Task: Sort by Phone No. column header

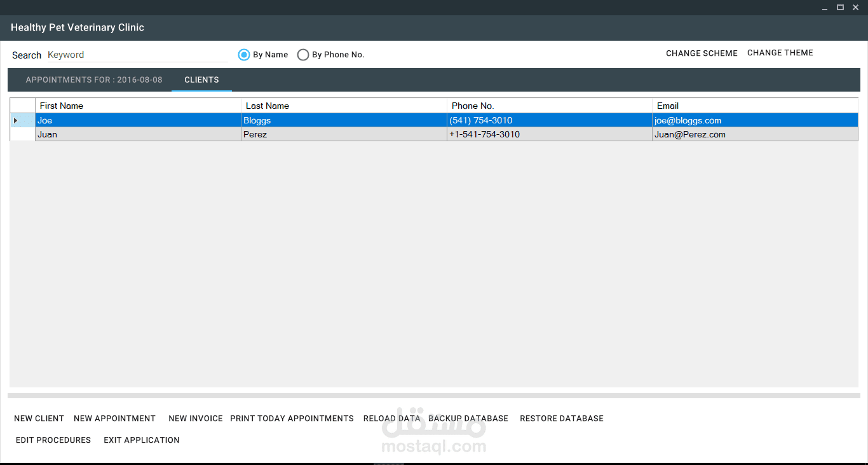Action: coord(550,106)
